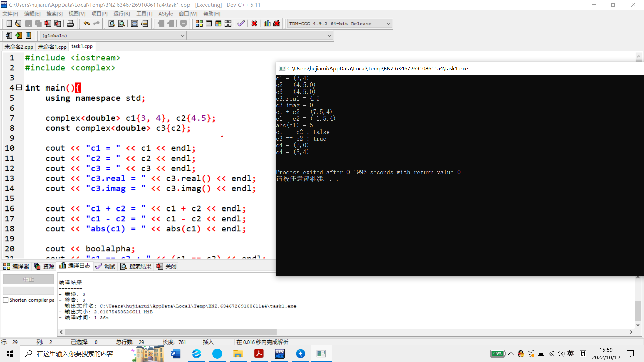Click the red X Stop execution icon
Screen dimensions: 644x362
[254, 24]
